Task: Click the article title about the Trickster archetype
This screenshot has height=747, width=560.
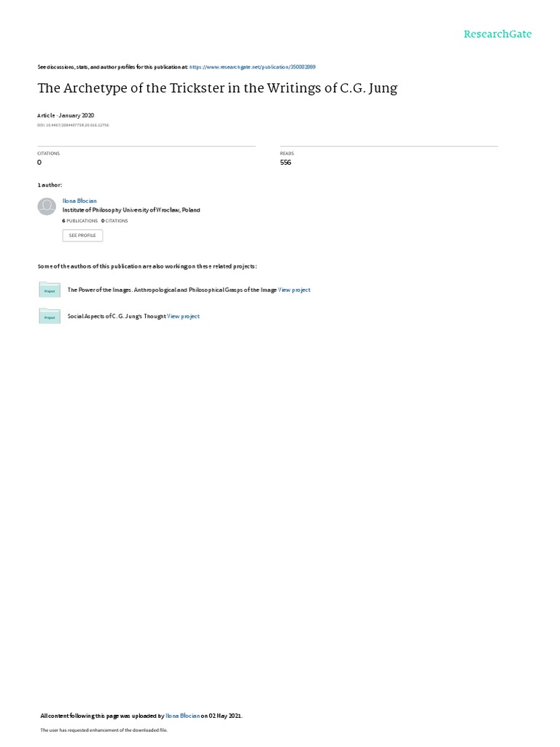Action: click(217, 88)
